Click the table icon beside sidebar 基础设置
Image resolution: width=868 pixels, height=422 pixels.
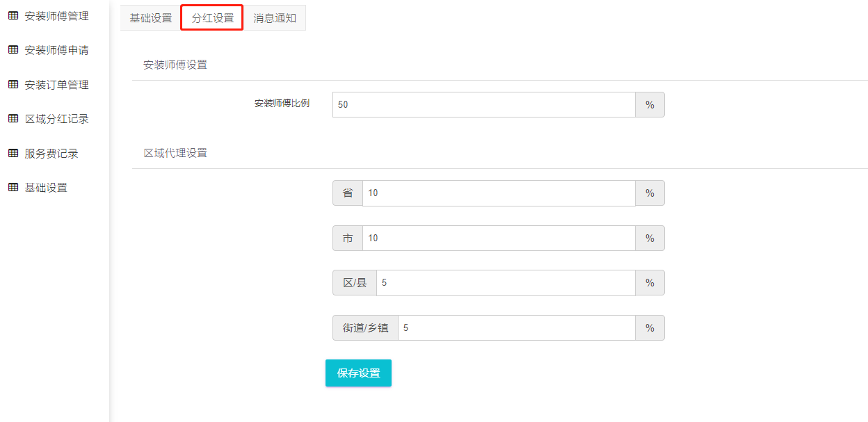[x=13, y=188]
